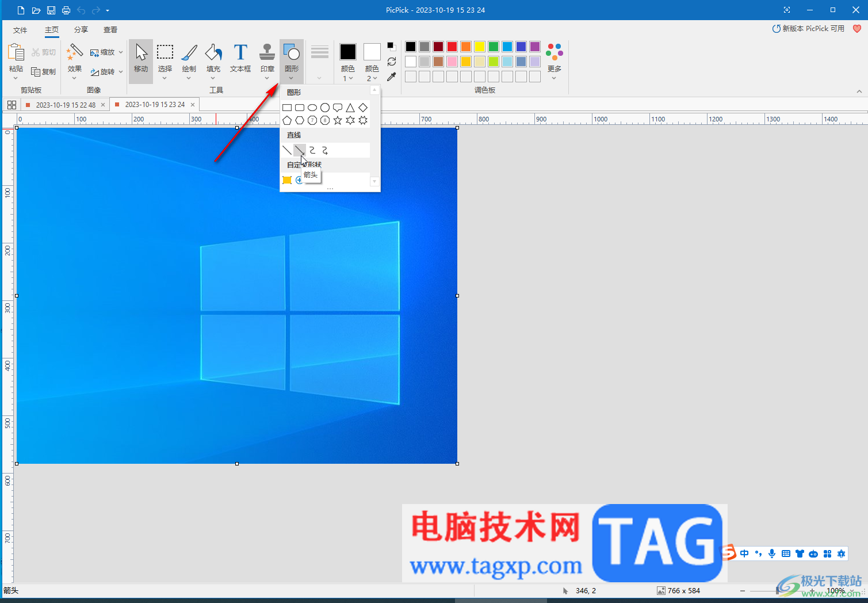Pick the green palette swatch
The width and height of the screenshot is (868, 603).
click(x=494, y=47)
